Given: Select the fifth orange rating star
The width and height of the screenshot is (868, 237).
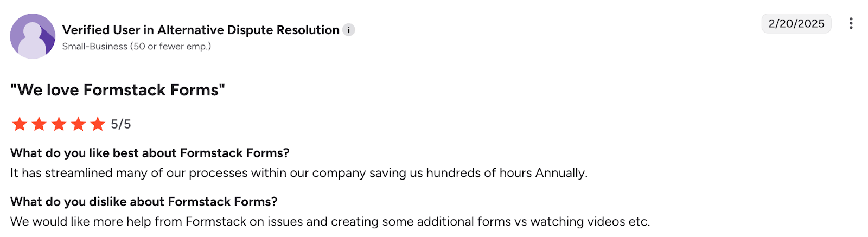Looking at the screenshot, I should (98, 124).
